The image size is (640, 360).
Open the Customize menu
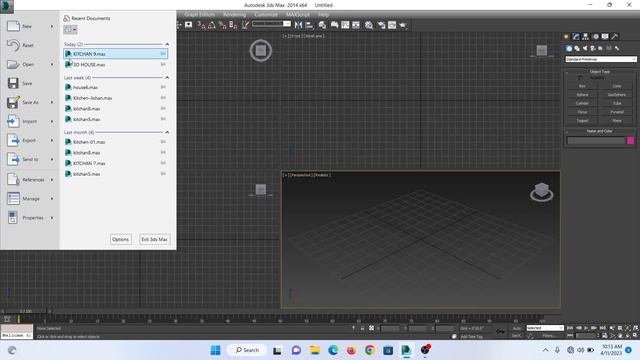click(x=266, y=14)
